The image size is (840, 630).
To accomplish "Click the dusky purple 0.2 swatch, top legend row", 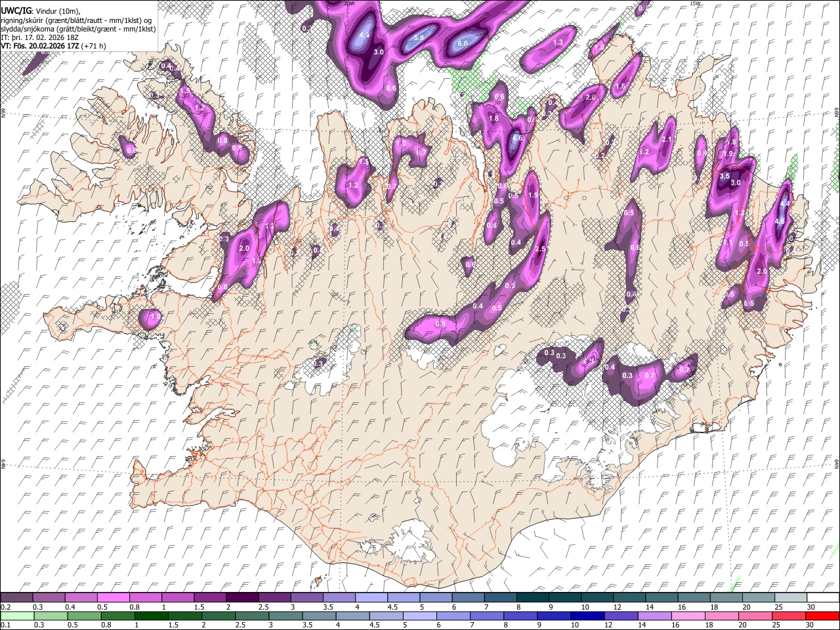I will pos(16,597).
